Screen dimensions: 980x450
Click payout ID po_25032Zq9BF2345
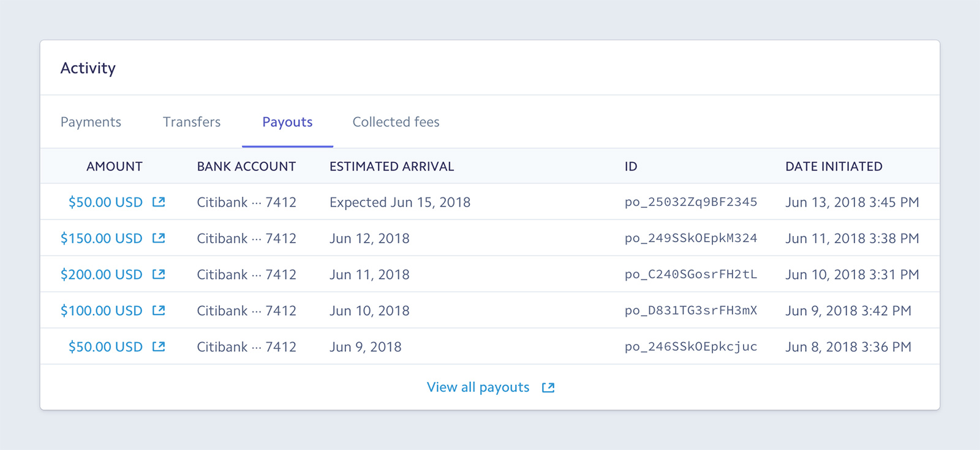pos(691,202)
